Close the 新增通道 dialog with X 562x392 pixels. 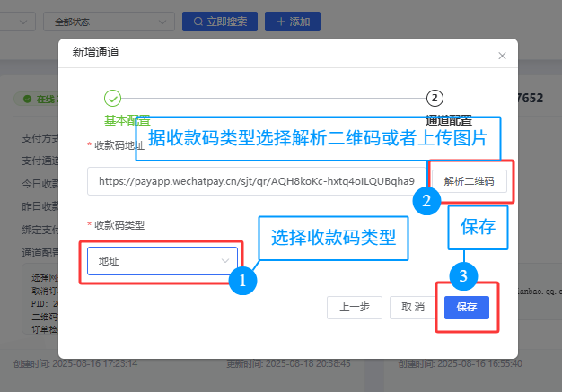pos(502,56)
